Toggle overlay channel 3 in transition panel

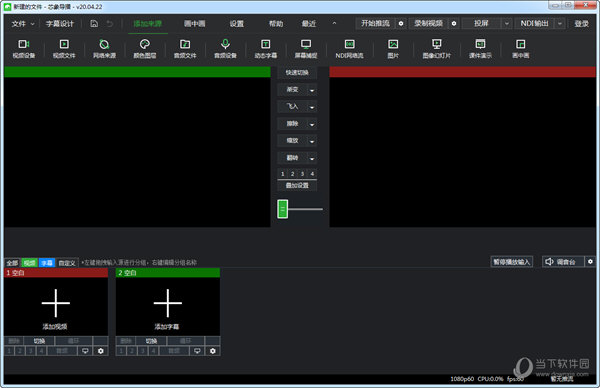pos(302,174)
